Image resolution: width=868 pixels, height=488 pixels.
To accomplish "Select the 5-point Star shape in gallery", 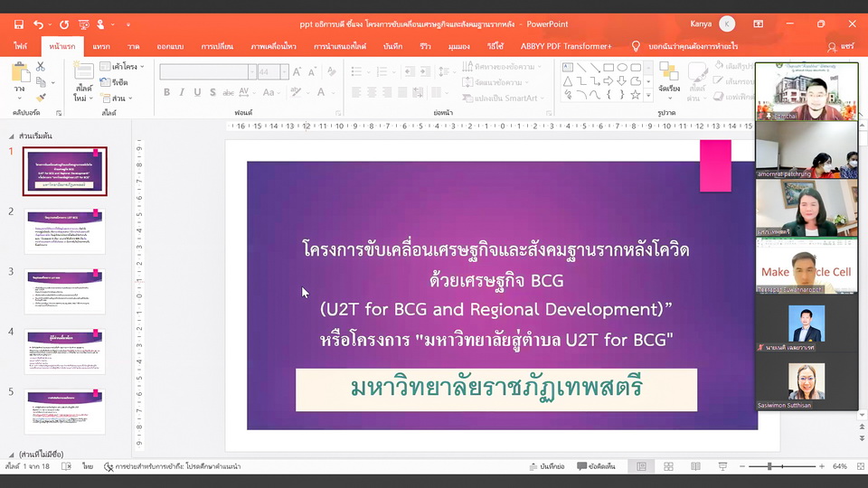I will pos(636,95).
